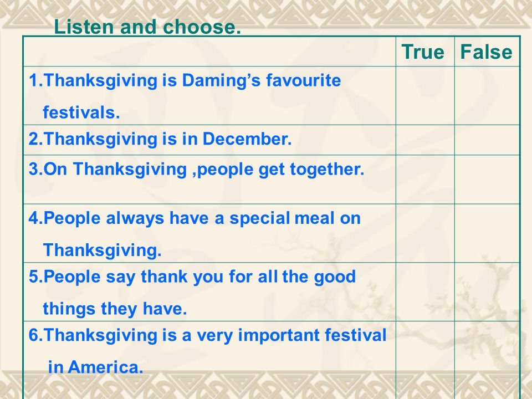Mark statement 1 as True
The width and height of the screenshot is (532, 399).
(x=425, y=96)
